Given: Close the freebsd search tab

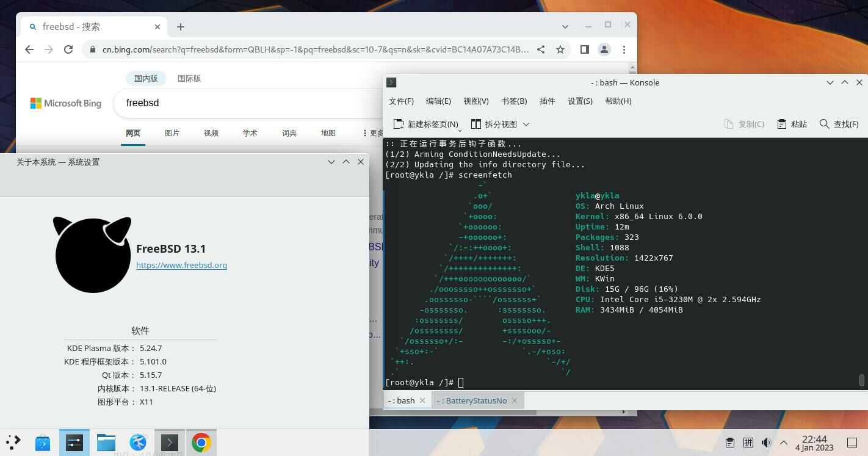Looking at the screenshot, I should click(157, 27).
